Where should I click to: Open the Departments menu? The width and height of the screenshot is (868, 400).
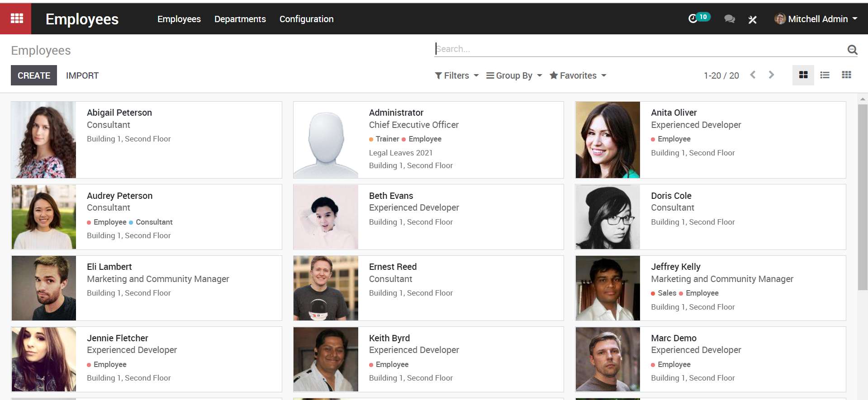(240, 19)
